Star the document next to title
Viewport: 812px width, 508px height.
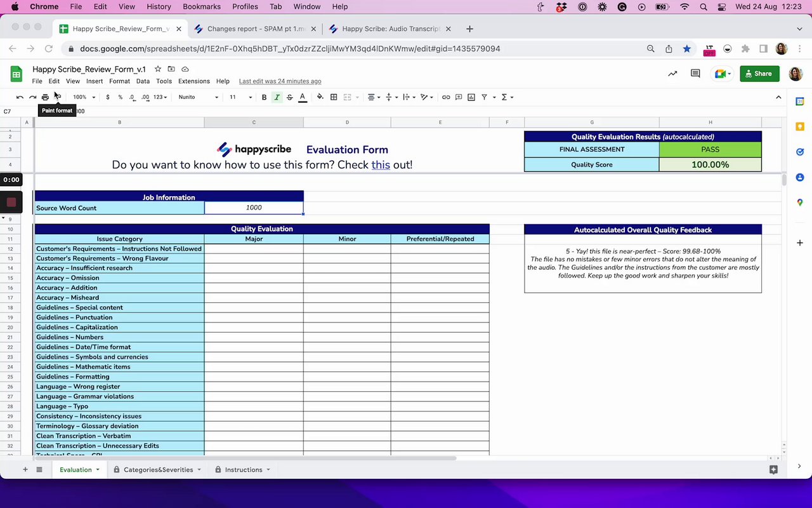158,69
